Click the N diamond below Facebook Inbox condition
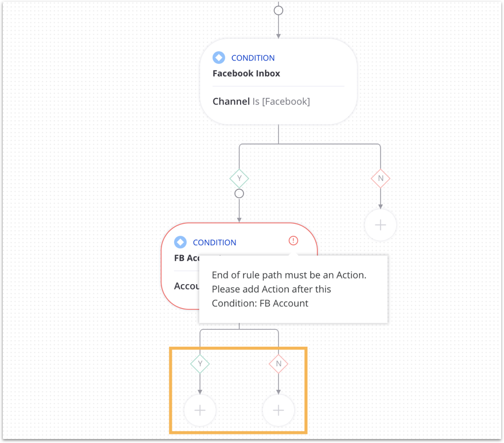Screen dimensions: 504x443 (x=381, y=178)
